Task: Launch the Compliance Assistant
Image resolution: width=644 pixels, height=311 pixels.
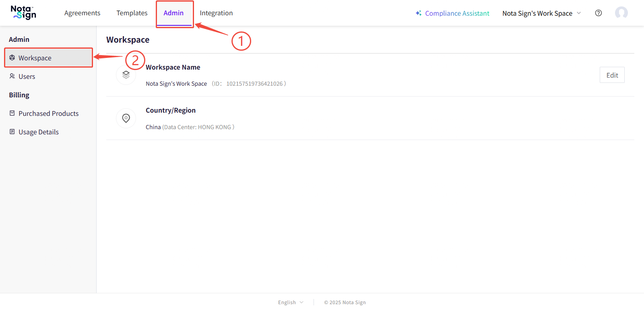Action: [452, 13]
